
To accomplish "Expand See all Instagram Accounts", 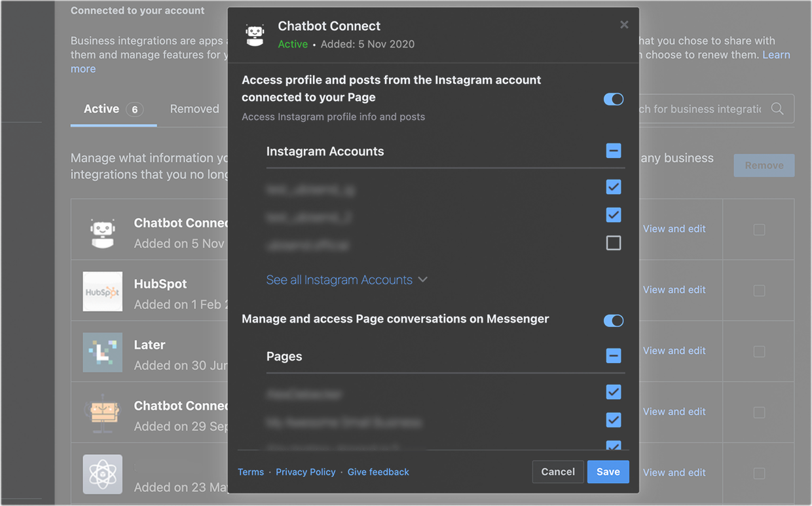I will coord(347,280).
